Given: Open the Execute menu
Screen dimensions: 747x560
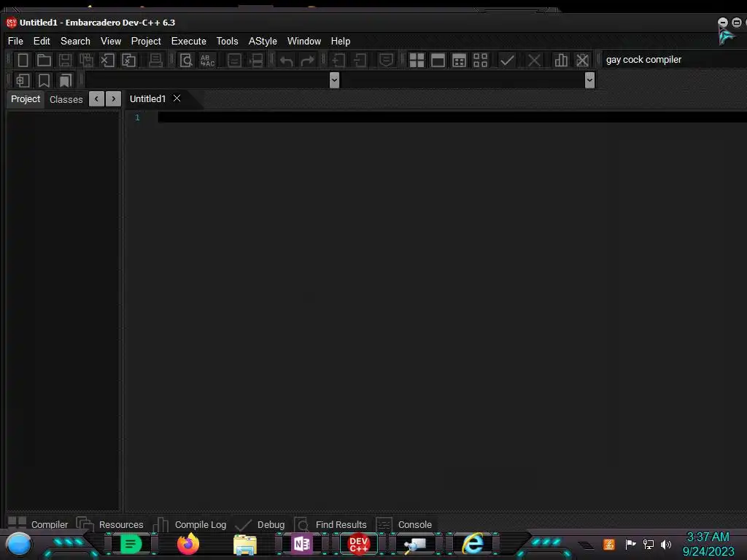Looking at the screenshot, I should point(189,41).
